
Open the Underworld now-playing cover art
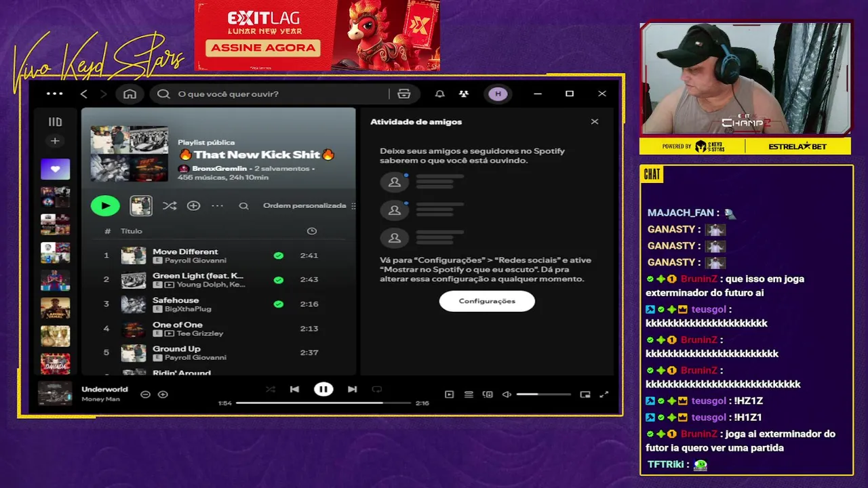tap(55, 394)
